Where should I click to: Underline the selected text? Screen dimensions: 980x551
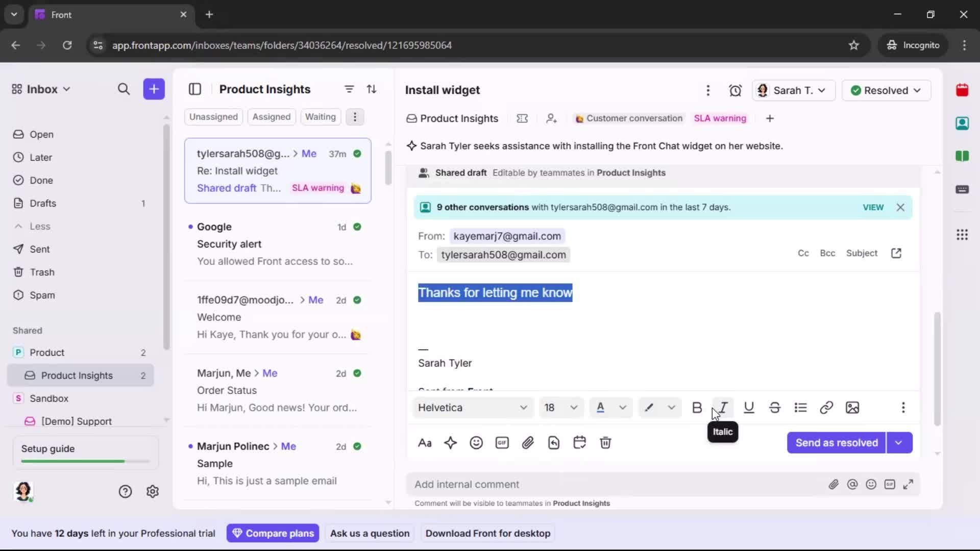(749, 408)
